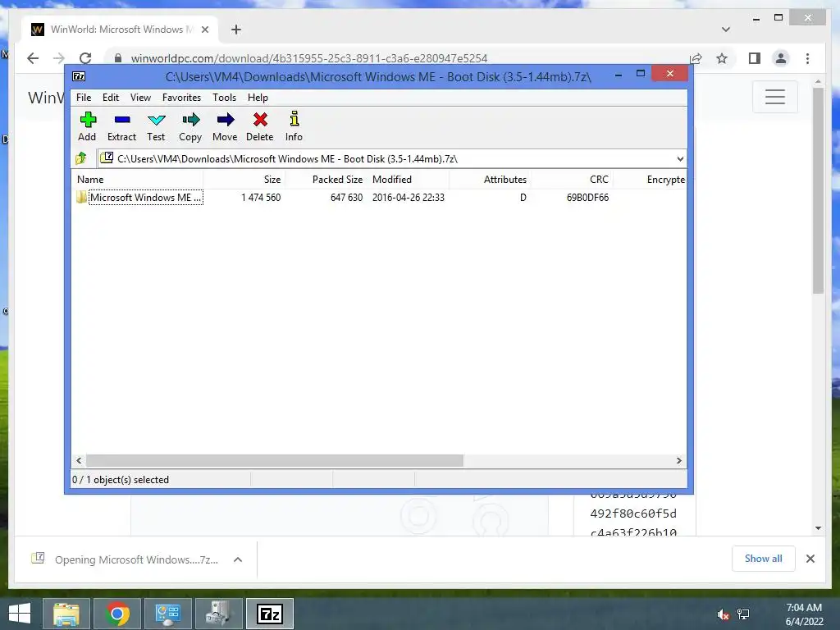Open the Edit menu
The width and height of the screenshot is (840, 630).
click(111, 98)
